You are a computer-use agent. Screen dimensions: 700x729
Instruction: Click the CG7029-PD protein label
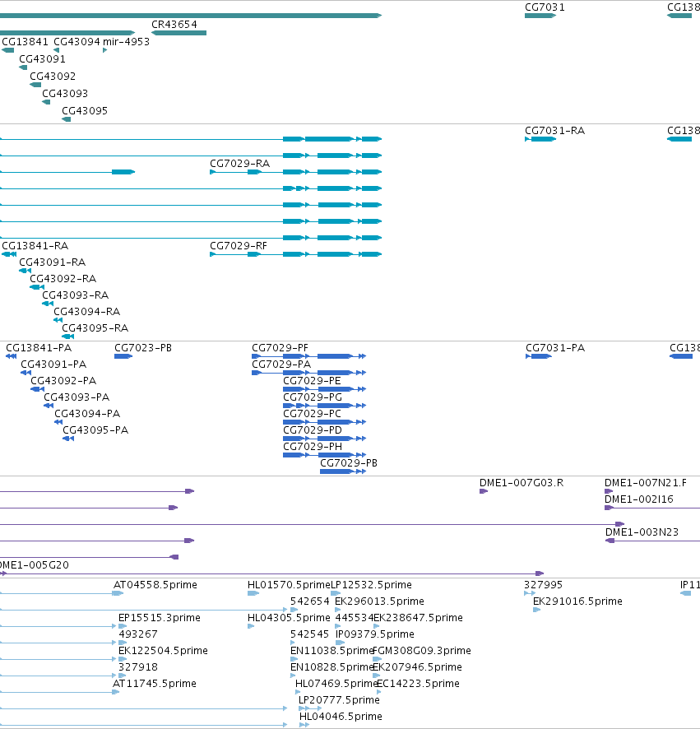point(313,430)
